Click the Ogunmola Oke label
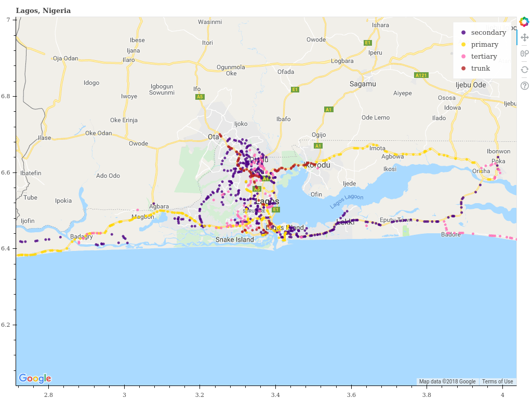Screen dimensions: 532x399 click(x=231, y=70)
